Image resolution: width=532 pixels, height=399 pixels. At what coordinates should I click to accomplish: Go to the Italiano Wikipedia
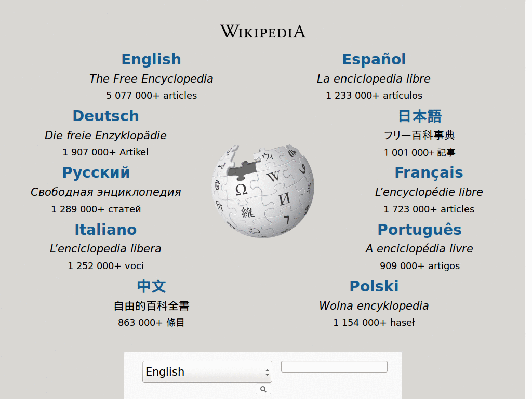[106, 229]
